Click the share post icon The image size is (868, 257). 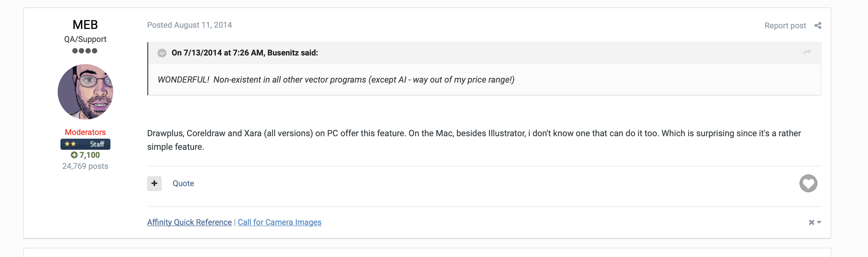pyautogui.click(x=818, y=26)
